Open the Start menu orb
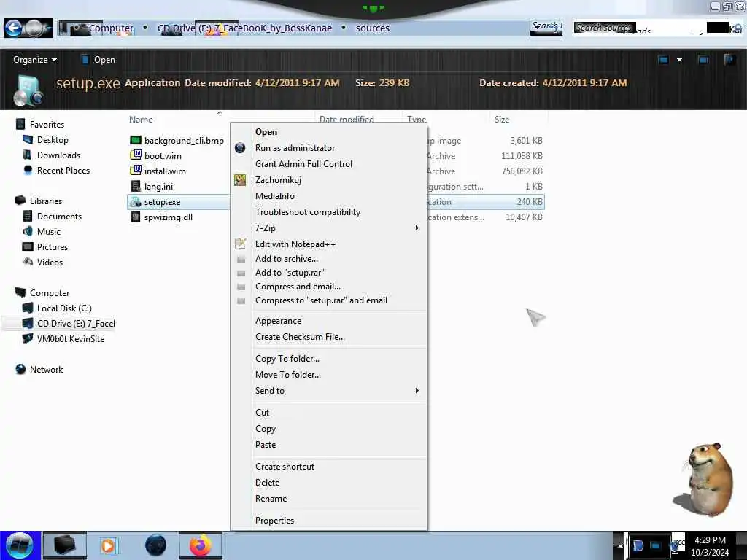The height and width of the screenshot is (560, 747). 20,545
